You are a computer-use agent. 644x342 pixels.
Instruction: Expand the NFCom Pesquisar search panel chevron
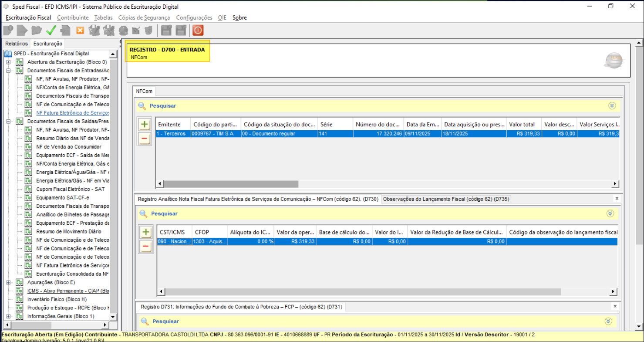(x=612, y=106)
